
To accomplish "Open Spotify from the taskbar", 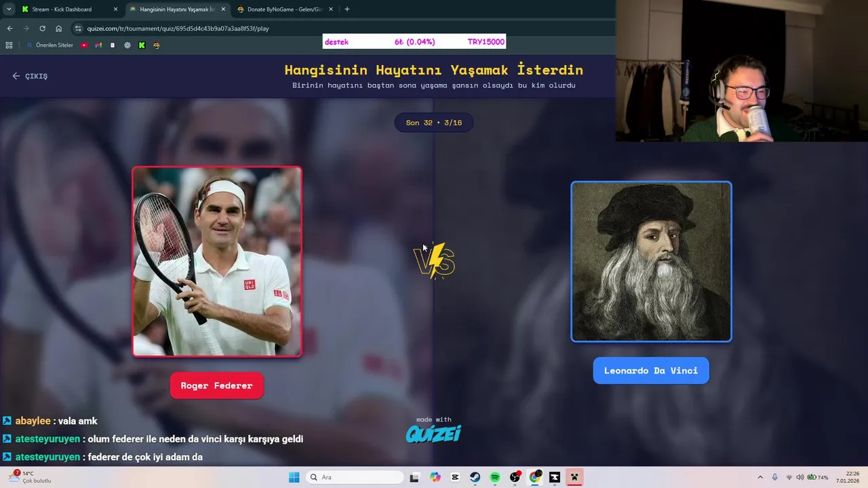I will tap(495, 477).
